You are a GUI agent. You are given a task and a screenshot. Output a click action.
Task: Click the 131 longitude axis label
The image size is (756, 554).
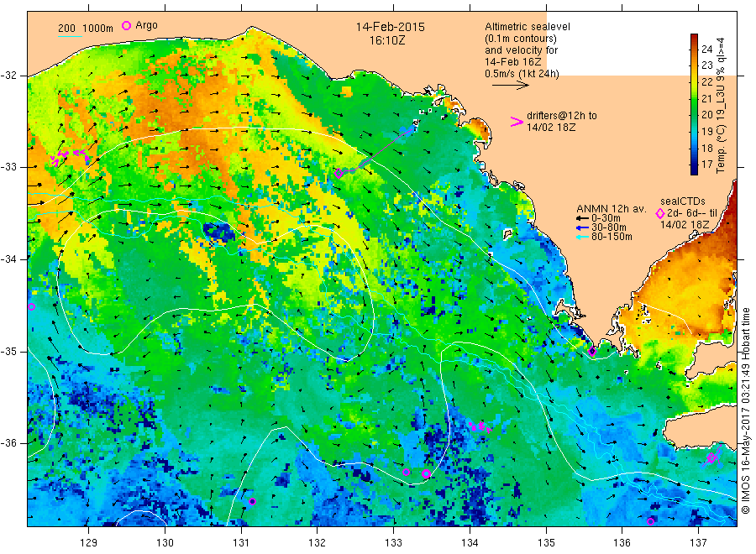(x=241, y=543)
